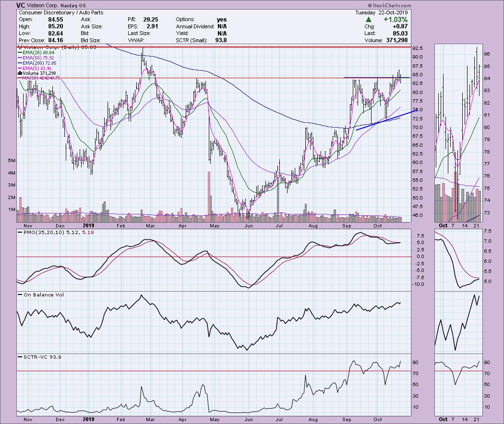This screenshot has width=504, height=424.
Task: Click the zoomed On Balance Volume thumbnail panel
Action: tap(459, 322)
